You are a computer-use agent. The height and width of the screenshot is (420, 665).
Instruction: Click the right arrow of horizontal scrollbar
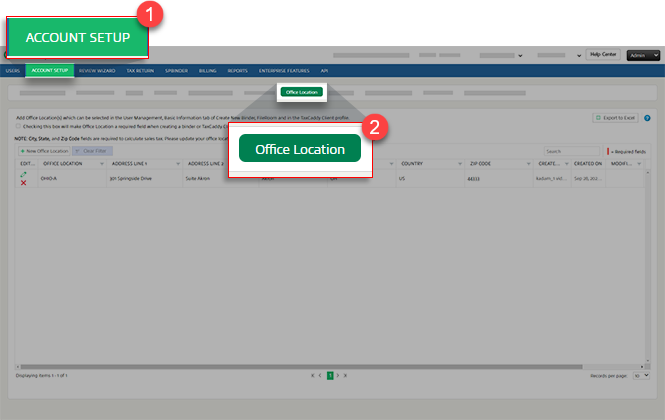point(642,367)
